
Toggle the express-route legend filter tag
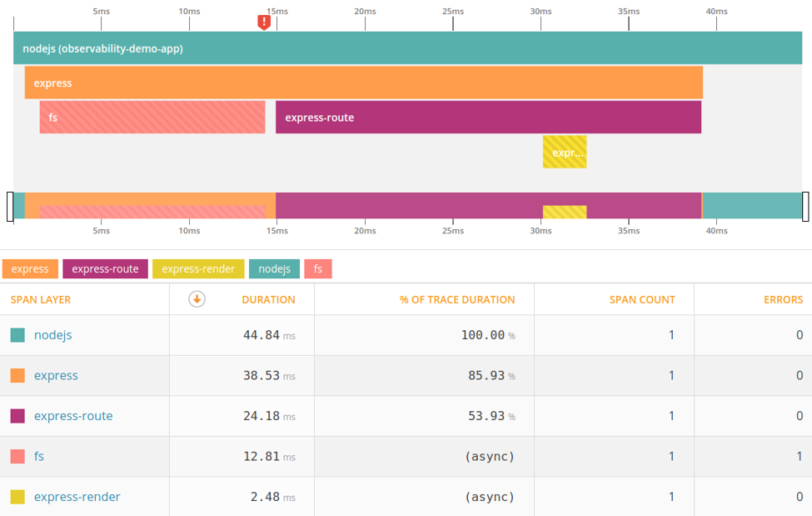pyautogui.click(x=105, y=268)
